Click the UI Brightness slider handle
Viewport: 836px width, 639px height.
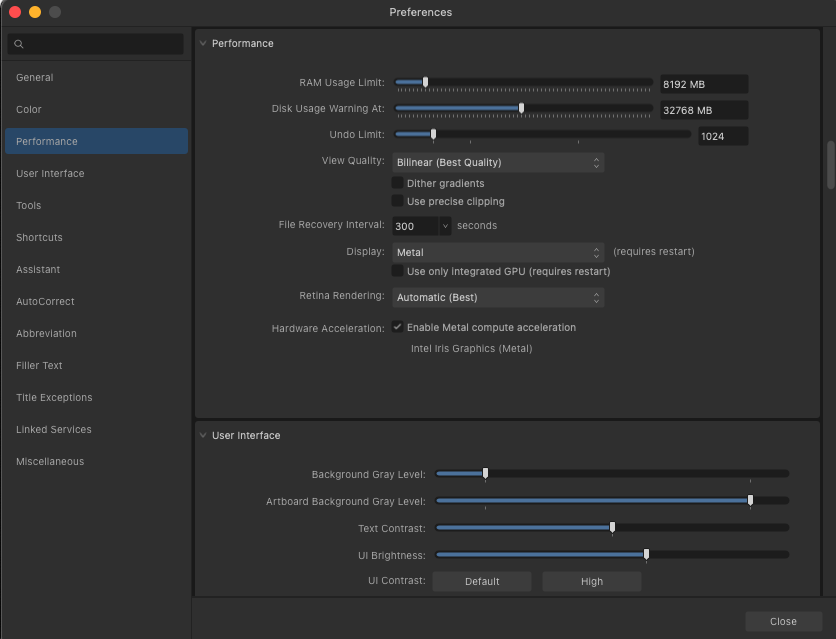point(646,555)
